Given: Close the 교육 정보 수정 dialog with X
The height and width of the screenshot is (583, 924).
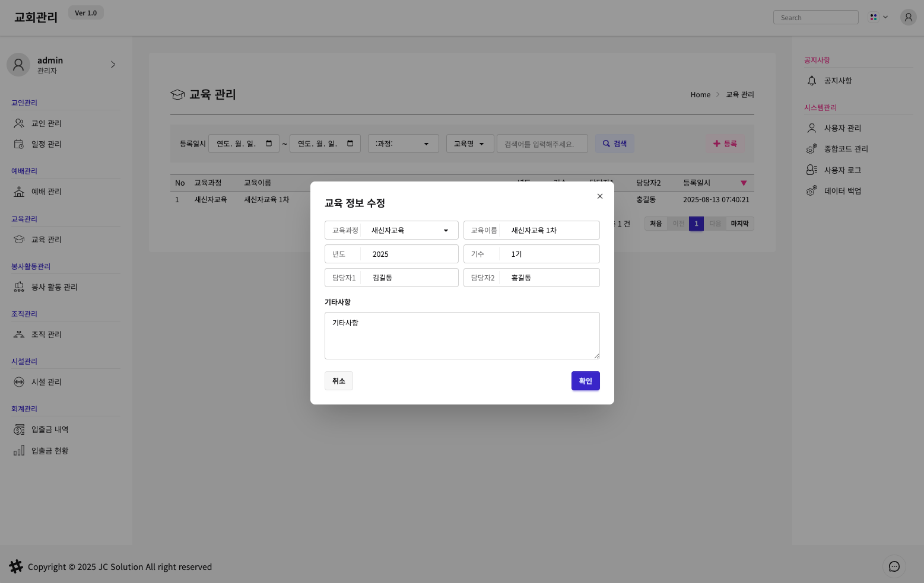Looking at the screenshot, I should tap(600, 196).
